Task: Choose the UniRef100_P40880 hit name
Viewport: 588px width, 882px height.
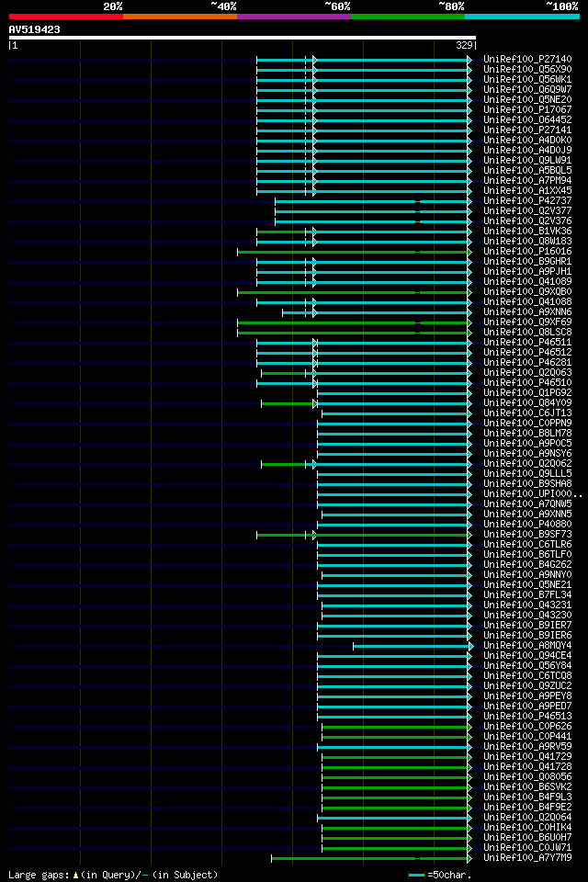Action: click(x=527, y=525)
